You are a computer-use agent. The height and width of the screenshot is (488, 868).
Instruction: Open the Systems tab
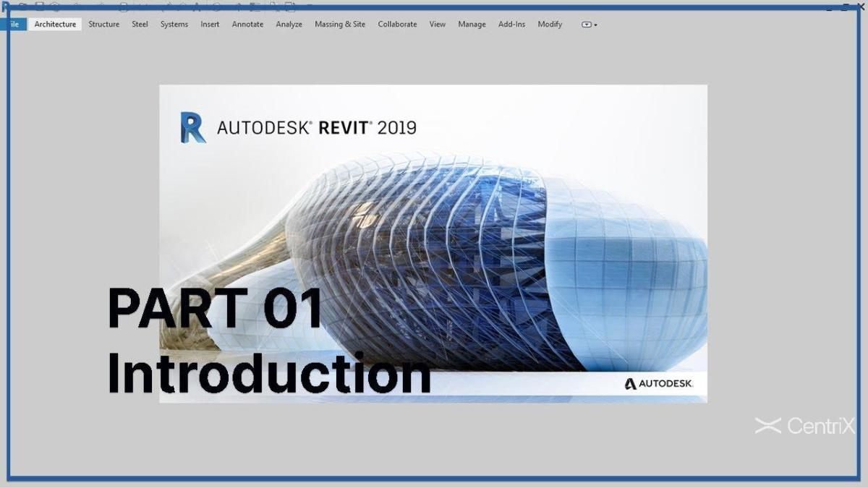[x=174, y=25]
